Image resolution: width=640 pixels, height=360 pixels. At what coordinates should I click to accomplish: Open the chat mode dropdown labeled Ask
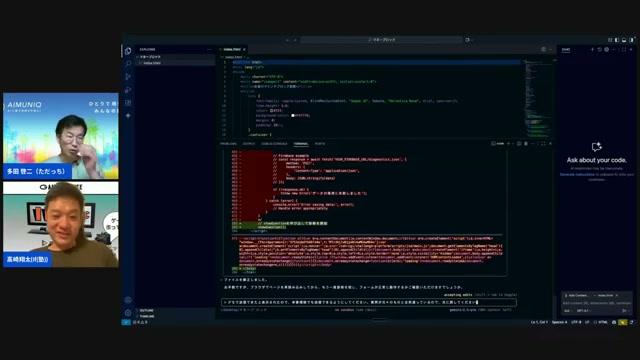568,311
